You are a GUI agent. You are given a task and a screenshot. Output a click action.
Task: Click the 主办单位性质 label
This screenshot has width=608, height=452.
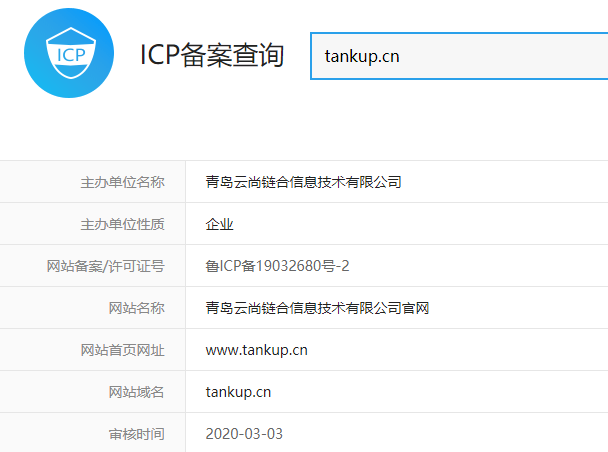pyautogui.click(x=123, y=224)
